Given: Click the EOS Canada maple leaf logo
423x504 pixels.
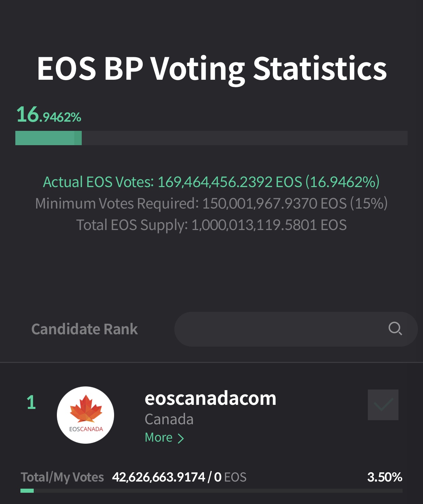Looking at the screenshot, I should click(x=85, y=415).
